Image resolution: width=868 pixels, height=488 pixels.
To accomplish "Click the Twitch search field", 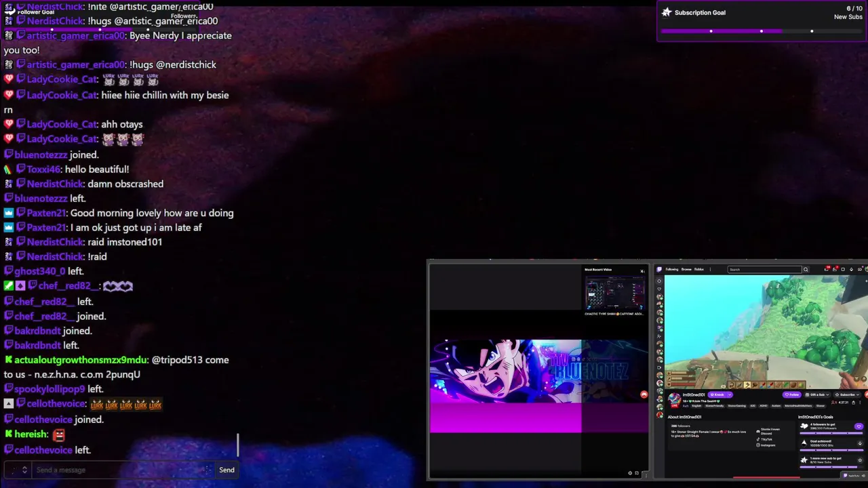I will coord(765,269).
